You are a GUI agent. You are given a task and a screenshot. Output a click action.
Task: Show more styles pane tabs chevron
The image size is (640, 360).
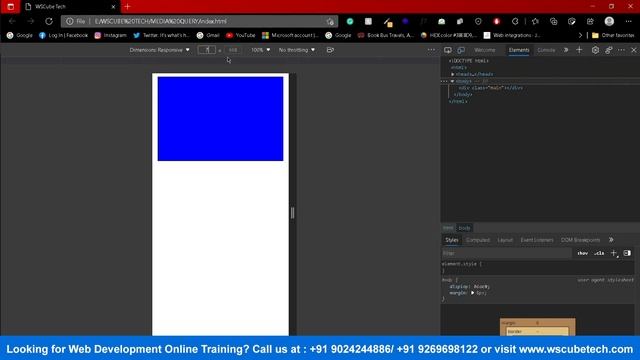click(x=611, y=240)
